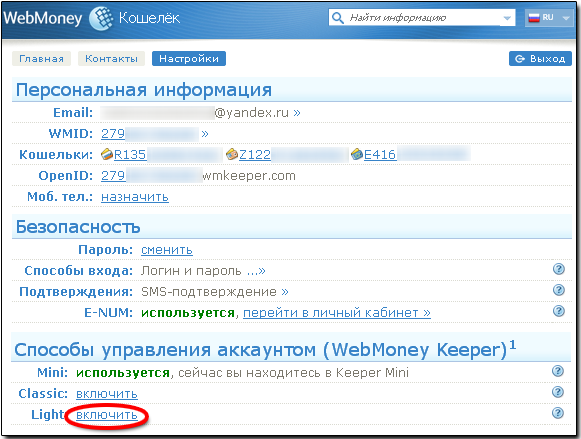Image resolution: width=581 pixels, height=439 pixels.
Task: Click назначить for mobile phone
Action: [x=135, y=197]
